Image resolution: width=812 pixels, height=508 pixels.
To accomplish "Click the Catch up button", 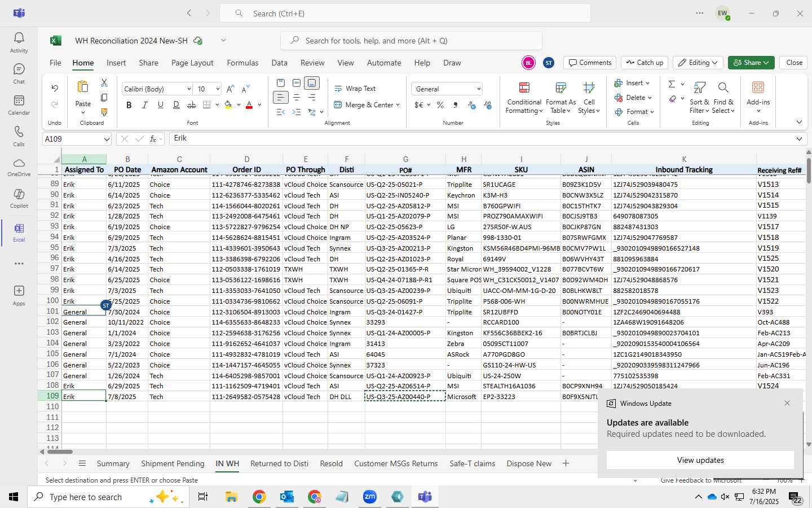I will tap(645, 63).
